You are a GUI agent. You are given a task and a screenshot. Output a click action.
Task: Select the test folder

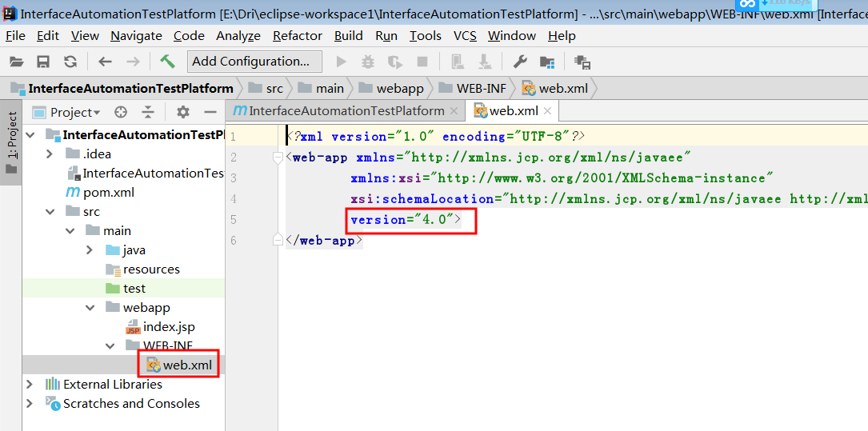(x=126, y=288)
